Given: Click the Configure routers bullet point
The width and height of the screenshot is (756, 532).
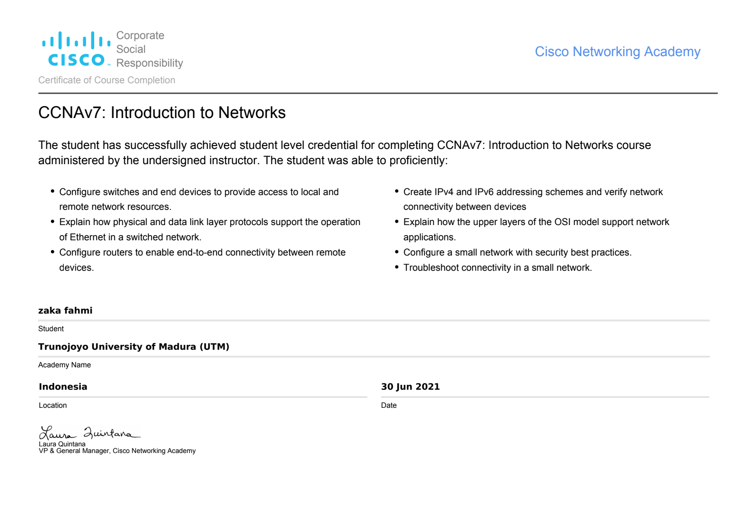Looking at the screenshot, I should 202,253.
